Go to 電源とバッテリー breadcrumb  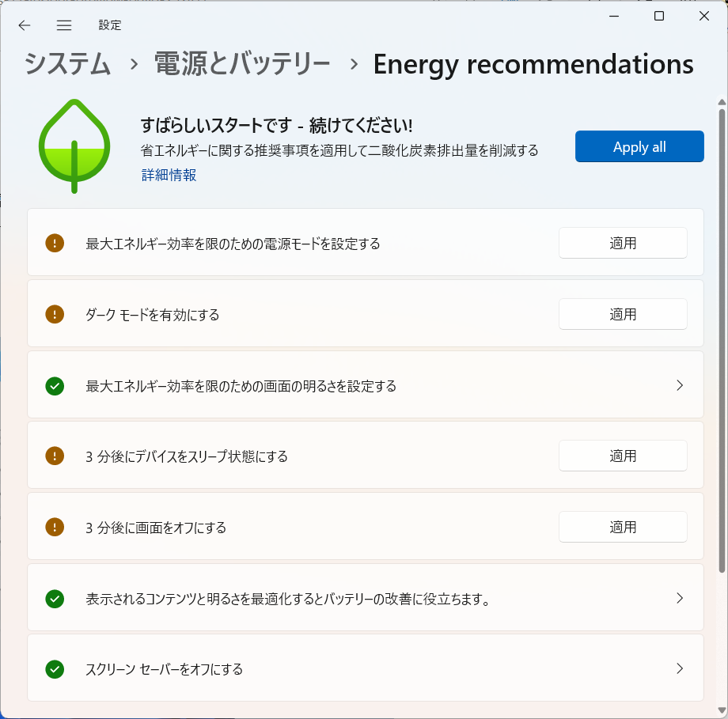(242, 63)
